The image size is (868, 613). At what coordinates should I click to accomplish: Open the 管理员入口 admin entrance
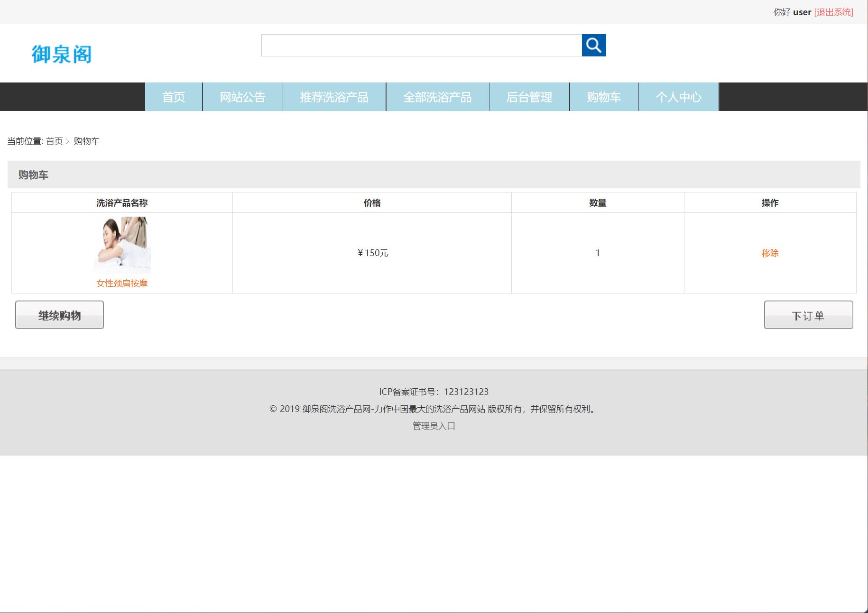tap(433, 426)
